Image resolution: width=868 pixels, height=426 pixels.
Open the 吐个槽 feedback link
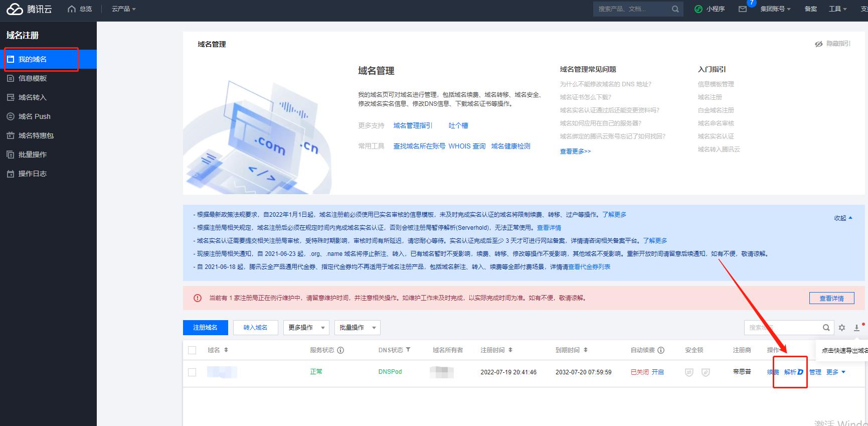click(x=458, y=125)
